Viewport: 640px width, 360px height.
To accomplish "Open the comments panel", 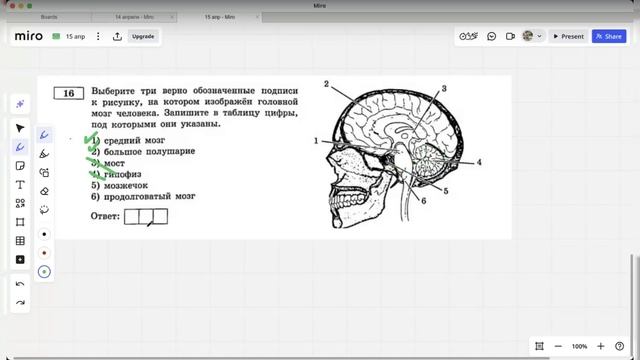I will click(492, 36).
